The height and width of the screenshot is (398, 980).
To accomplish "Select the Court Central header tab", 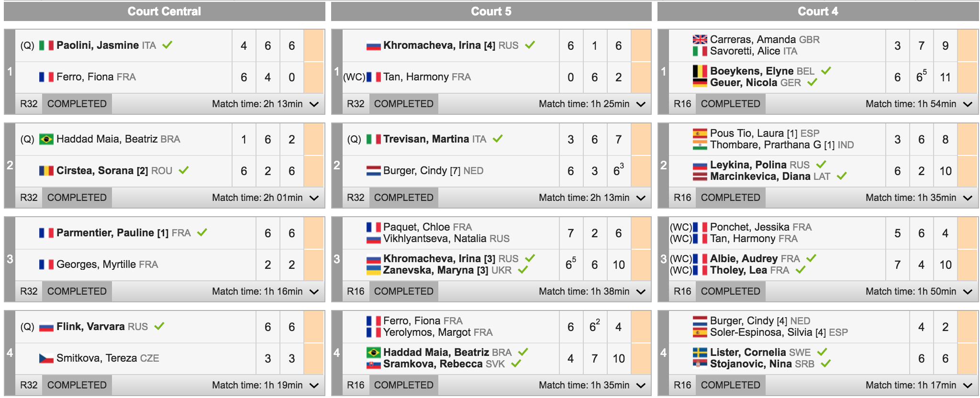I will coord(164,11).
